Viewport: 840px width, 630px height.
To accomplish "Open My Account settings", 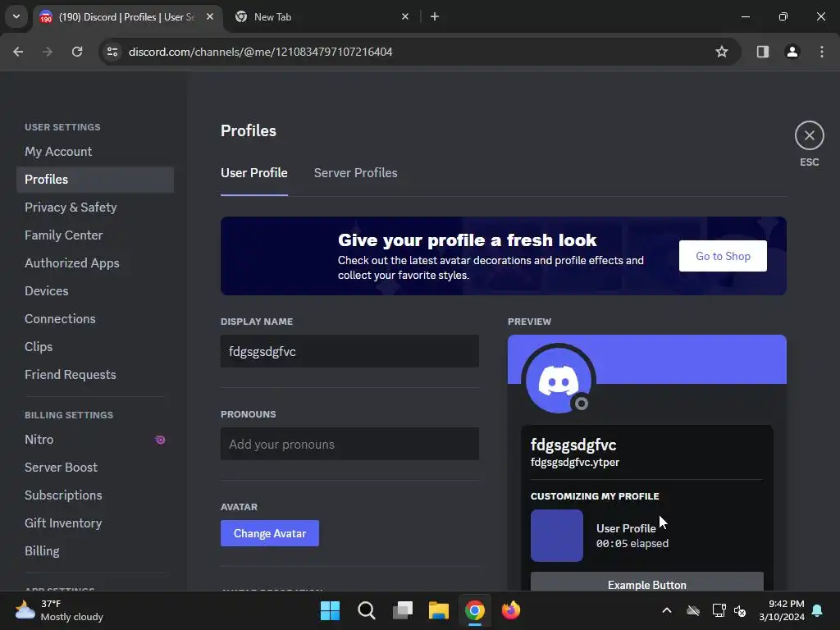I will (95, 152).
